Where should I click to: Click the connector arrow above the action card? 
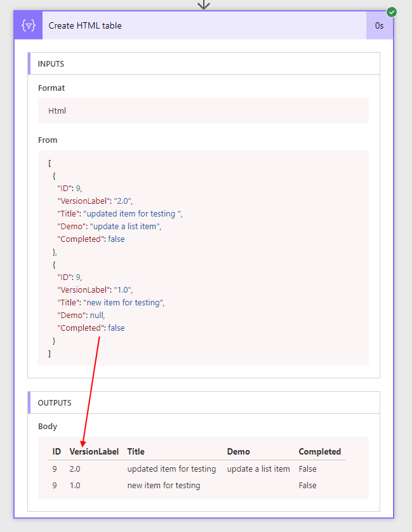click(203, 4)
